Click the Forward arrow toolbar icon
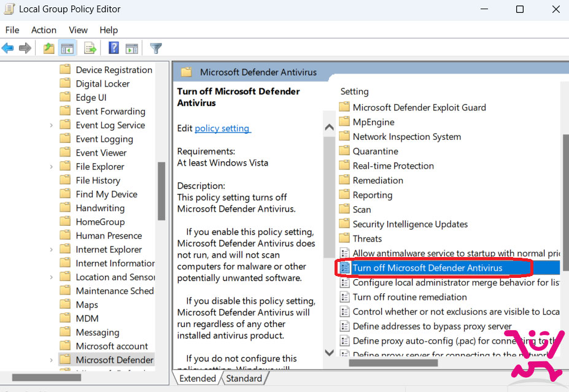 click(25, 48)
